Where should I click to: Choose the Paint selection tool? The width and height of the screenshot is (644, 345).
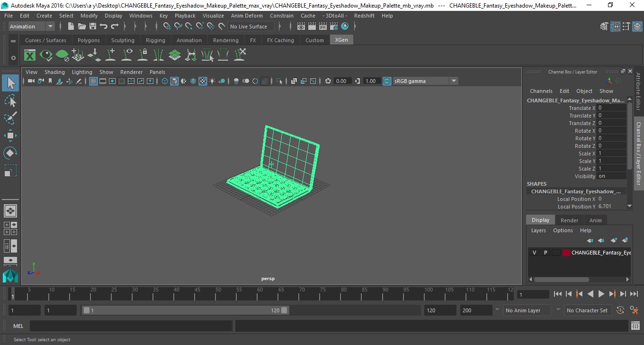[x=10, y=118]
